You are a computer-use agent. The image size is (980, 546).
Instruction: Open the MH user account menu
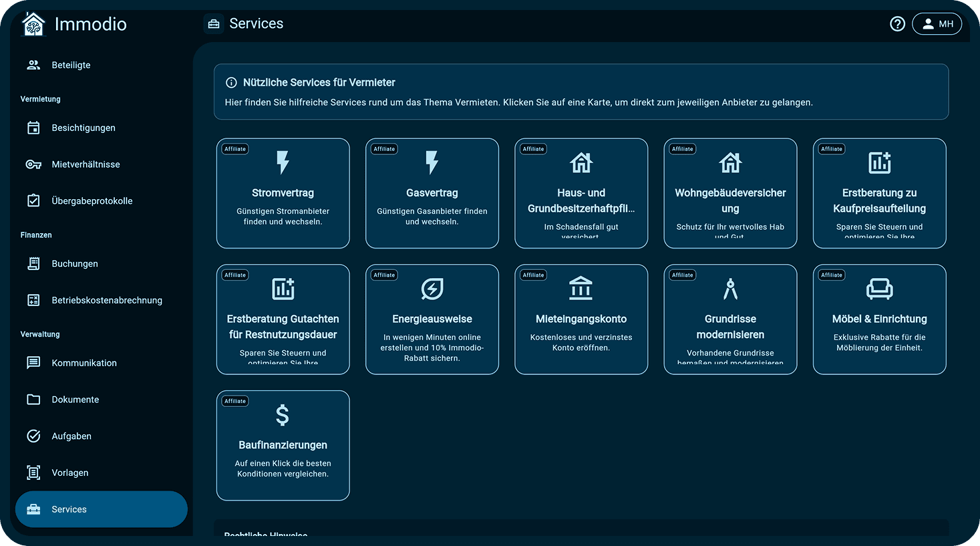937,24
